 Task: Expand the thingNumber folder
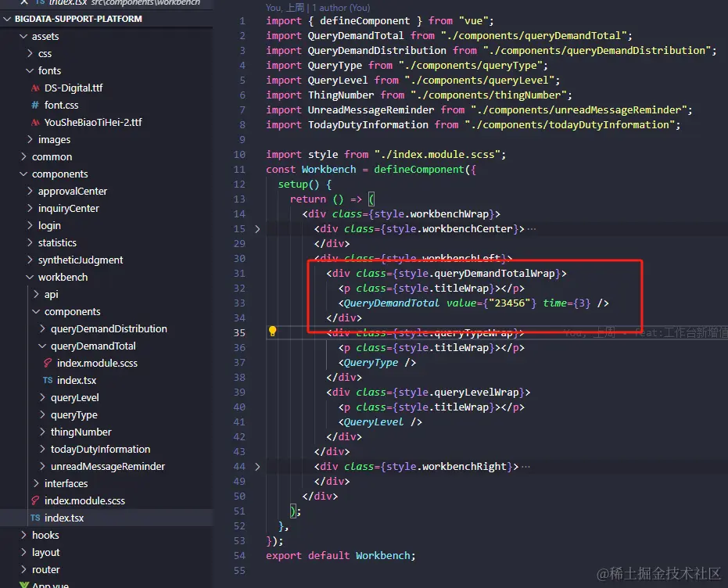(43, 432)
